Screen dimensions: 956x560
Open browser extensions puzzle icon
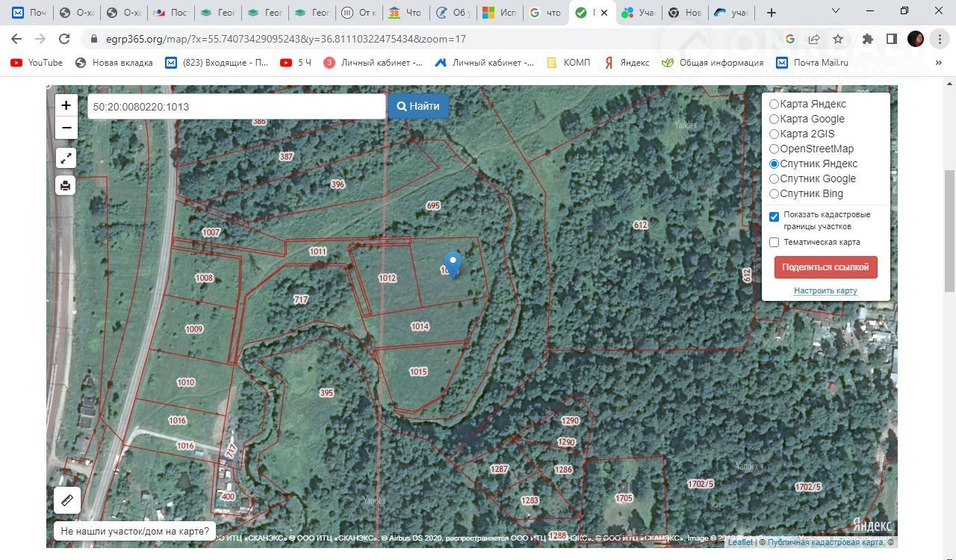pyautogui.click(x=867, y=39)
